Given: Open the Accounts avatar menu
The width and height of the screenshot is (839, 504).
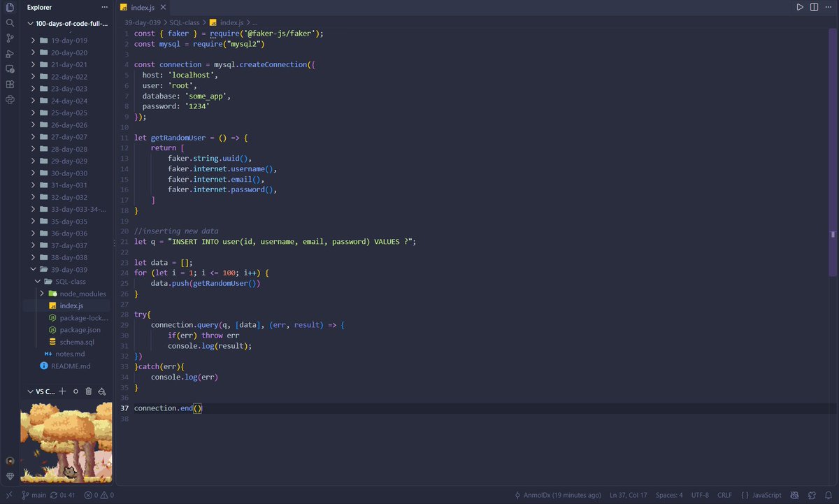Looking at the screenshot, I should [10, 461].
